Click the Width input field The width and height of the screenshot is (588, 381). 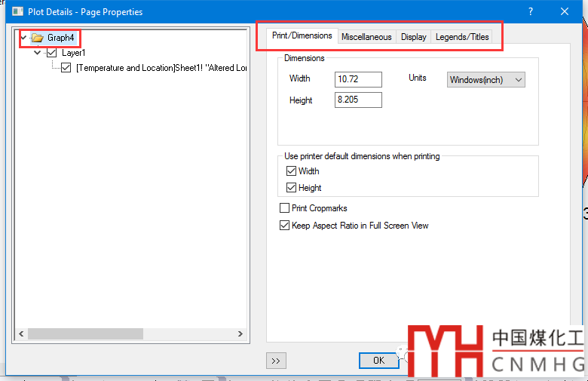358,79
